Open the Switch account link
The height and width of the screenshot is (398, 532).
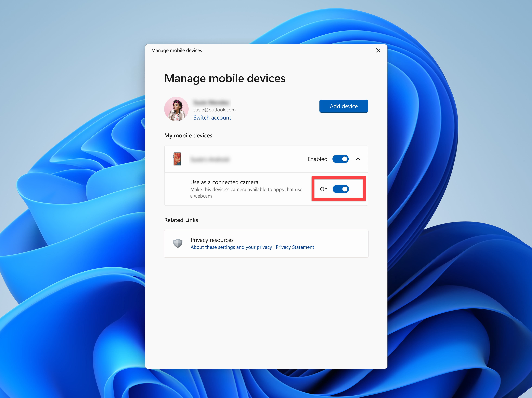212,118
